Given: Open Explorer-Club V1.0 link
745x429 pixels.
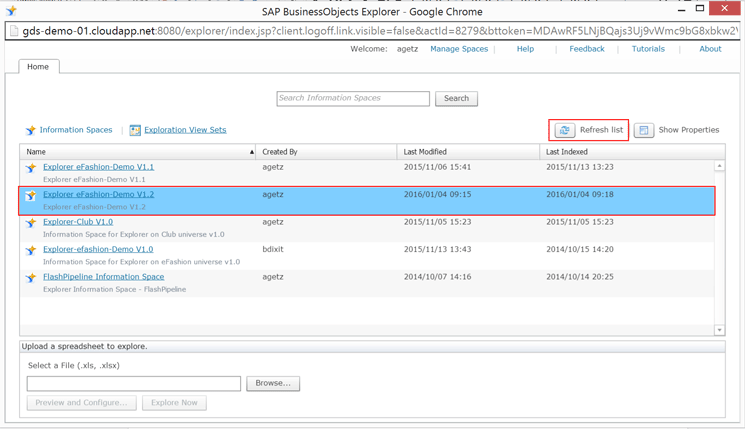Looking at the screenshot, I should coord(78,222).
